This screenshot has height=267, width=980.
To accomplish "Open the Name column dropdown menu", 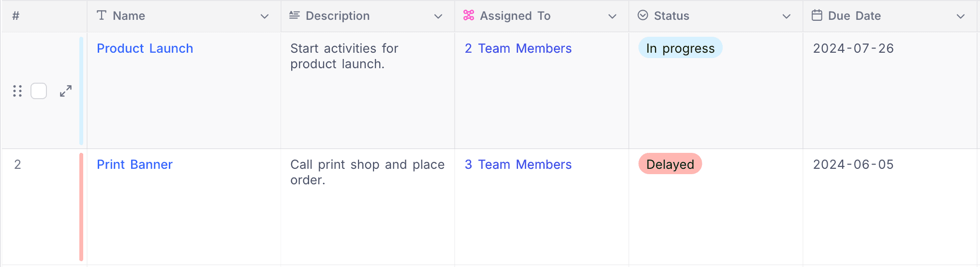I will point(265,16).
